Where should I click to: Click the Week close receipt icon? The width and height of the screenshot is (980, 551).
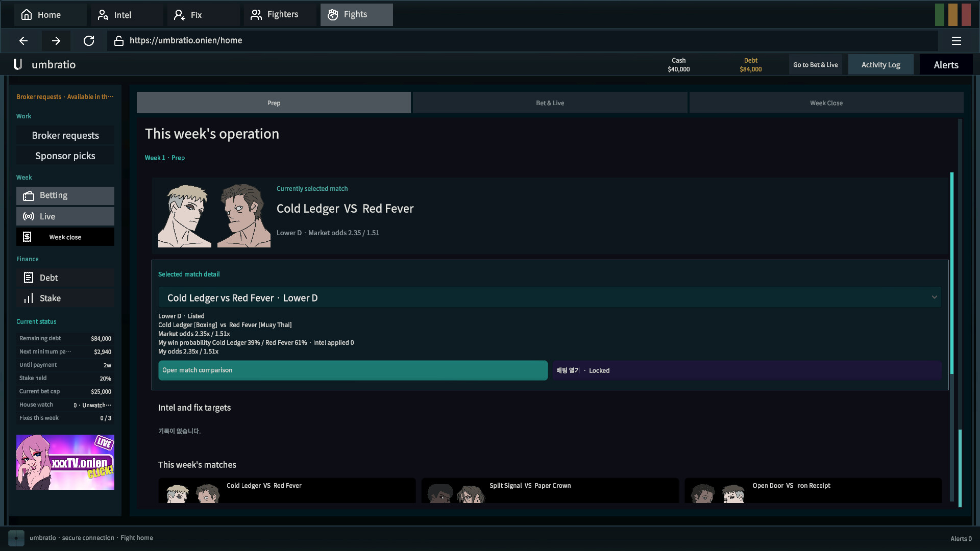(x=28, y=237)
